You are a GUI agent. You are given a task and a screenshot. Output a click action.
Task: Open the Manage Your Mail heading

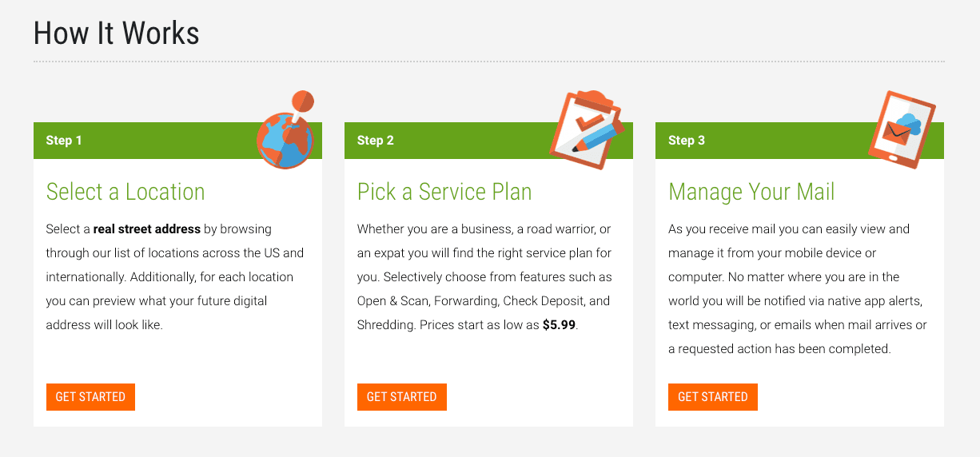point(751,192)
